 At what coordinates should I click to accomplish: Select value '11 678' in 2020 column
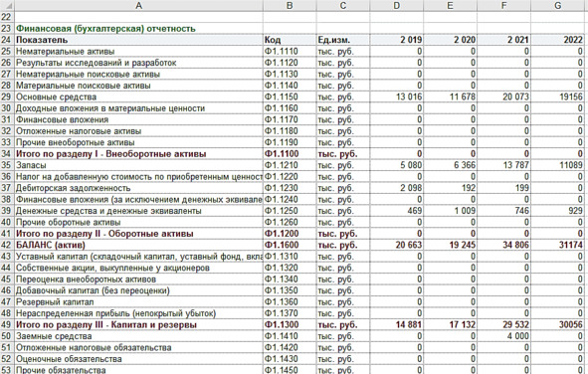[451, 96]
